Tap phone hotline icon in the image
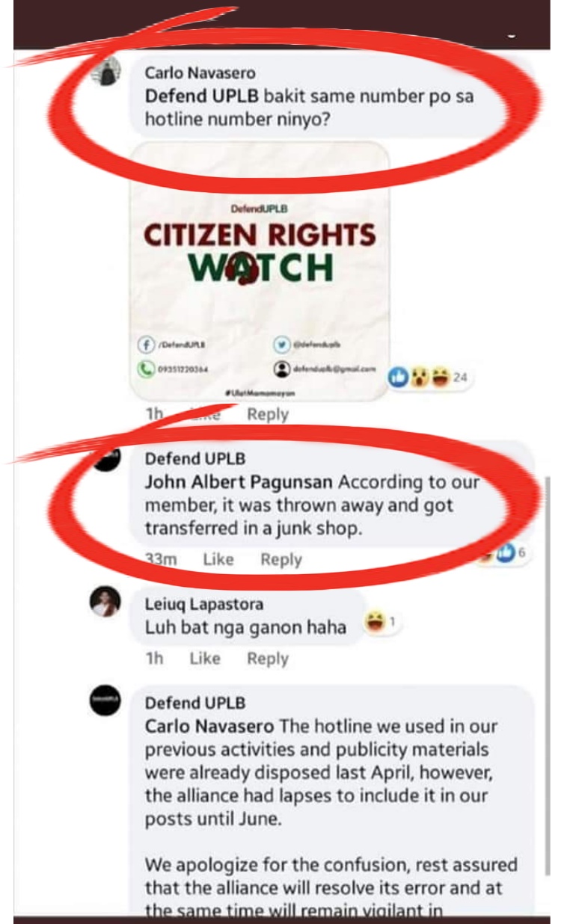The height and width of the screenshot is (924, 567). [145, 369]
